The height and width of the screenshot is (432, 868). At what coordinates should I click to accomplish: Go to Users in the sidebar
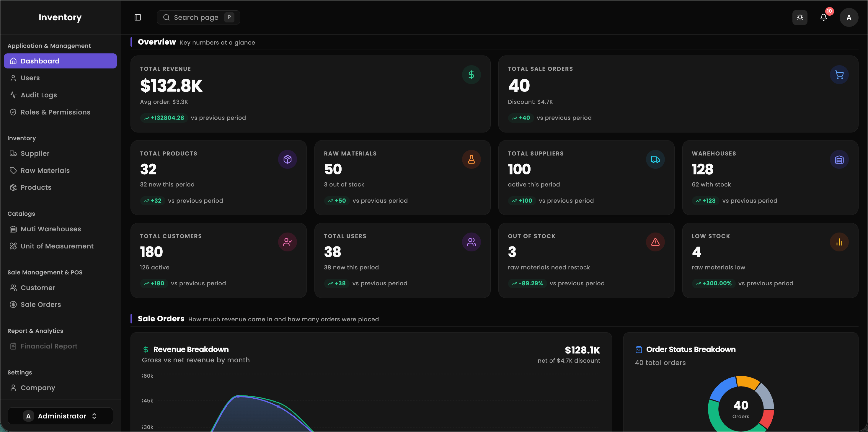pos(60,78)
